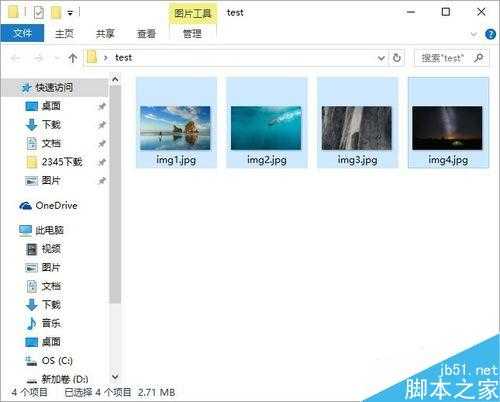Select the img3.jpg thumbnail
This screenshot has width=500, height=402.
coord(357,128)
